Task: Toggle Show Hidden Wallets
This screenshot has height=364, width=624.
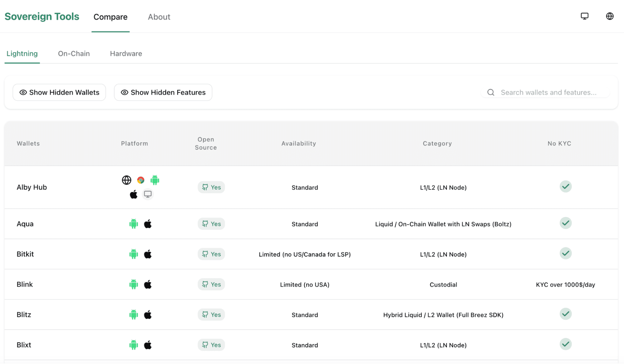Action: click(x=59, y=92)
